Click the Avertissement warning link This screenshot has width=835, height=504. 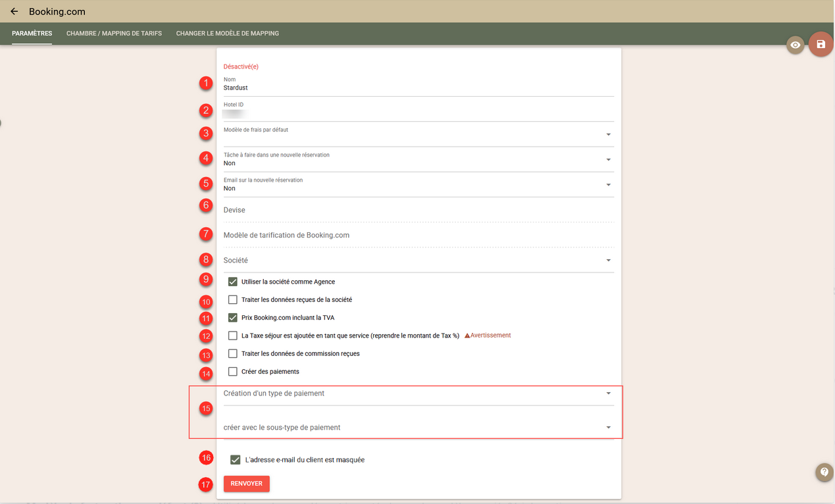click(488, 336)
